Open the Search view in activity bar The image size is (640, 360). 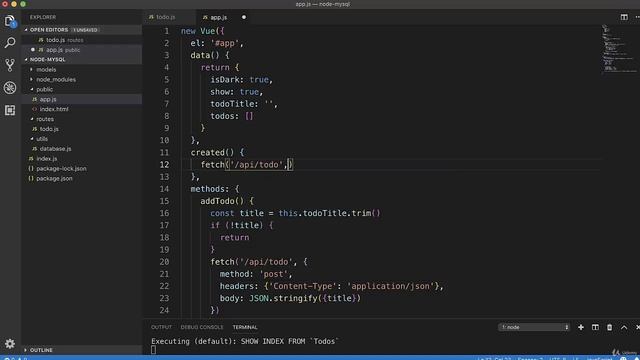point(10,42)
